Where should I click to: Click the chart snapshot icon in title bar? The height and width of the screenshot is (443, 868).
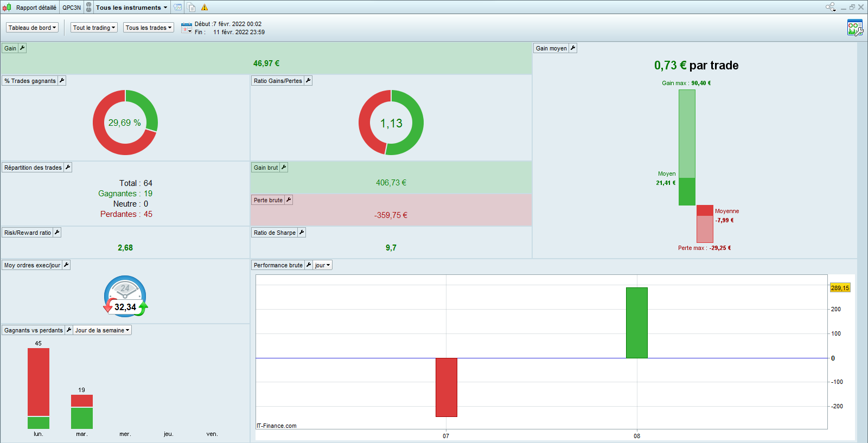point(178,8)
